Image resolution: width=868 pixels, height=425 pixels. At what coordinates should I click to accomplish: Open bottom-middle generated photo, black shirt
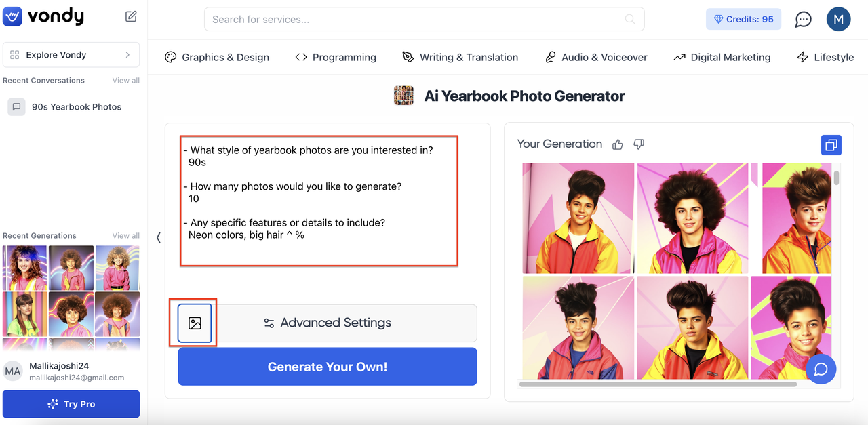click(692, 327)
